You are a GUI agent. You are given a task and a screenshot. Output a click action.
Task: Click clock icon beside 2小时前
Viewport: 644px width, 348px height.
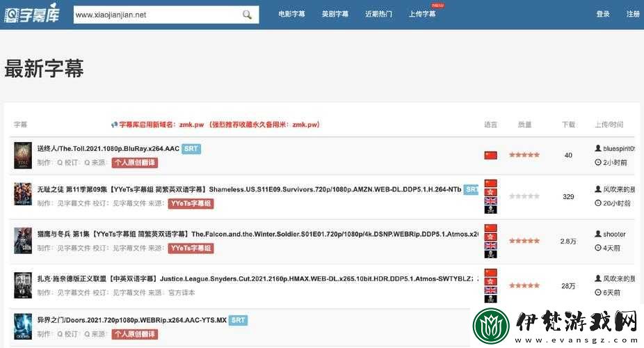point(598,162)
